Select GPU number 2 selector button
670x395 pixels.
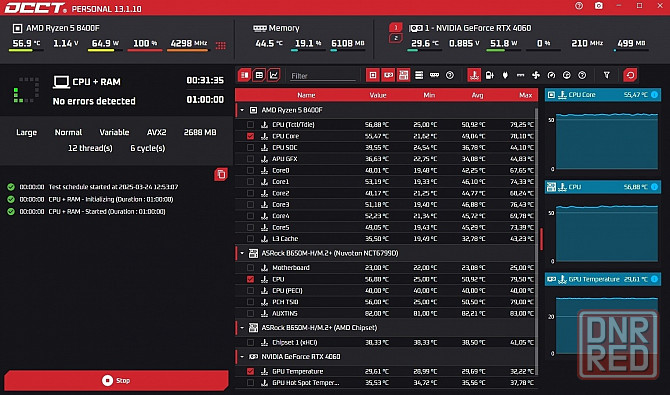(x=396, y=38)
